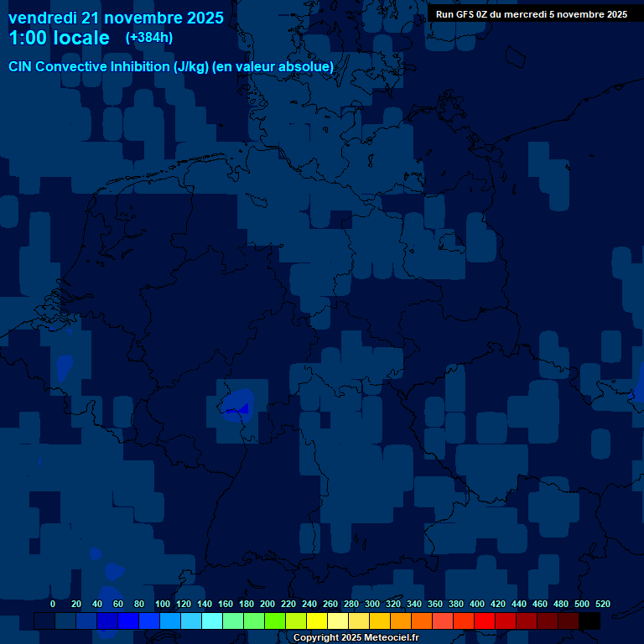
Task: Click the legend value '400'
Action: 477,604
